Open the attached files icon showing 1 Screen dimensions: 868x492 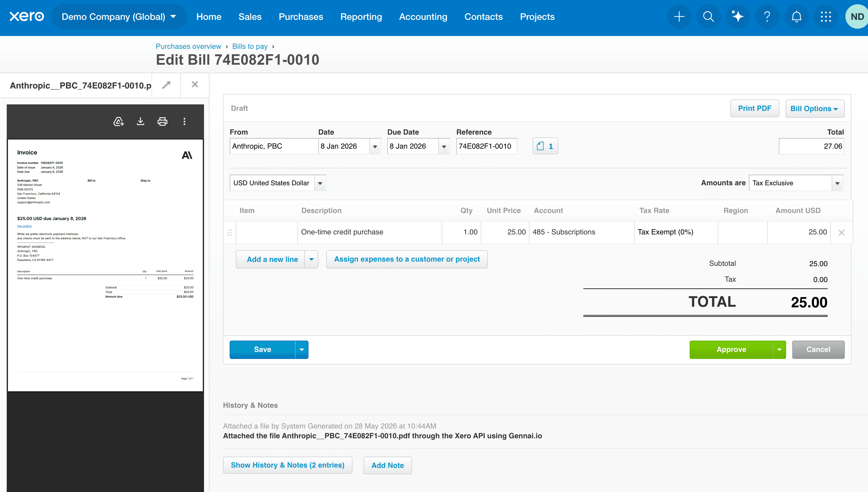point(545,146)
